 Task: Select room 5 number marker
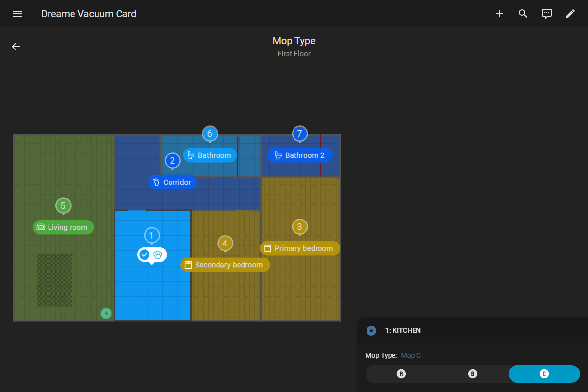click(63, 206)
